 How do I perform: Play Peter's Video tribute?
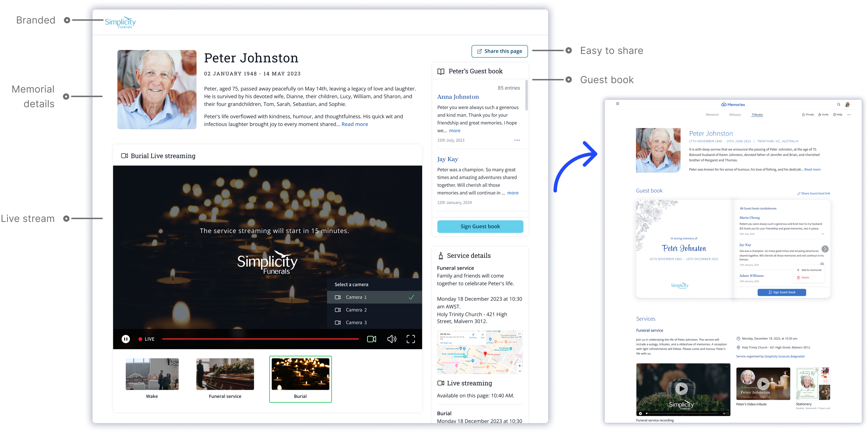tap(763, 384)
